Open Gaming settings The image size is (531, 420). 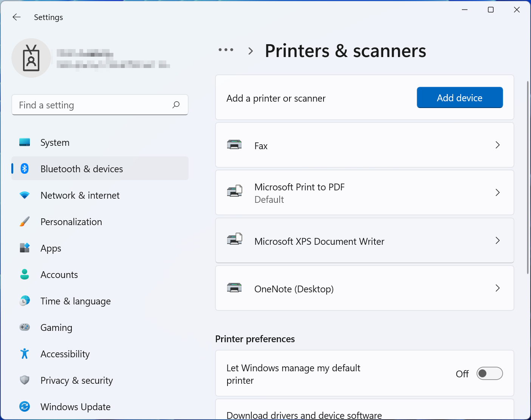point(100,327)
